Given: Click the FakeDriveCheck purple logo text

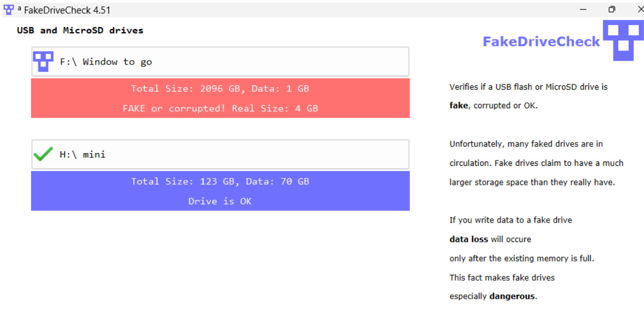Looking at the screenshot, I should (x=541, y=42).
